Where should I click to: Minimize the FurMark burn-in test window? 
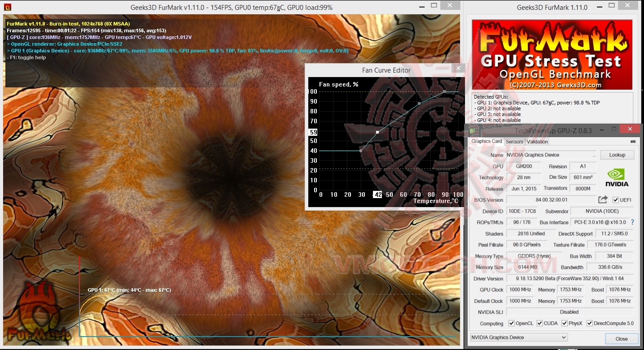tap(421, 7)
